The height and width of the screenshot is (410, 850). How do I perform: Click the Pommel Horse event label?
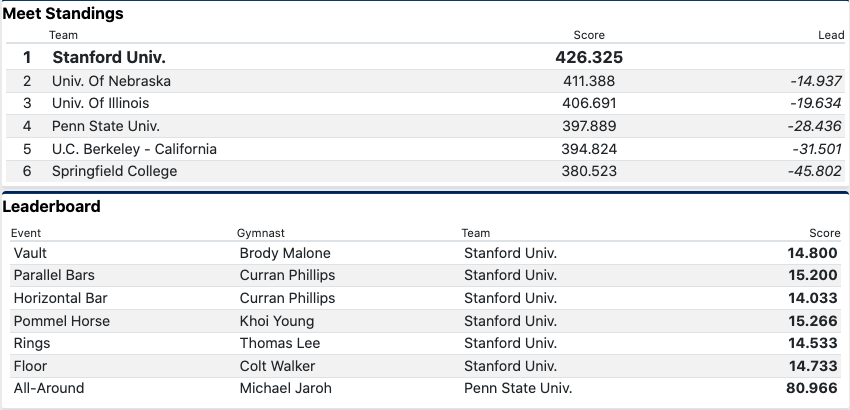click(61, 321)
